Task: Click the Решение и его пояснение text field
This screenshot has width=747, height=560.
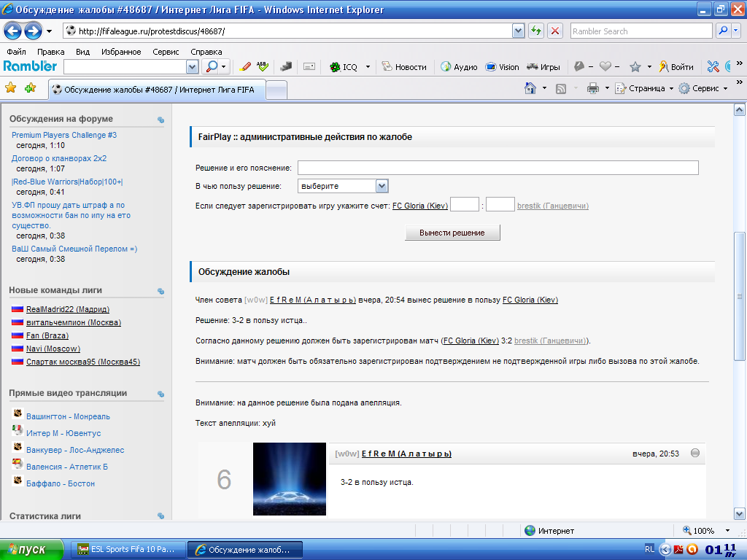Action: pos(498,168)
